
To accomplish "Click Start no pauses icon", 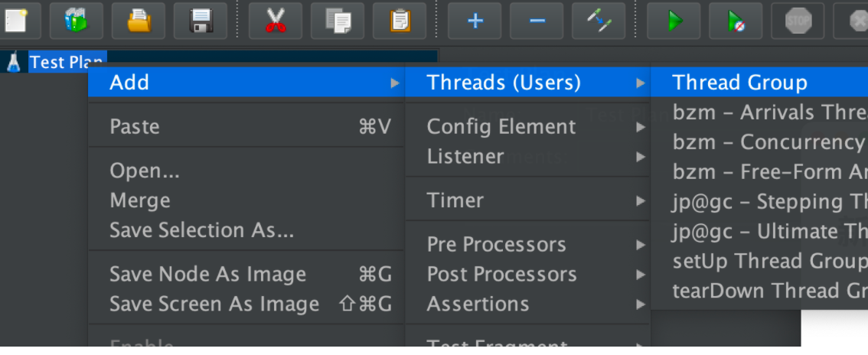I will pos(736,20).
